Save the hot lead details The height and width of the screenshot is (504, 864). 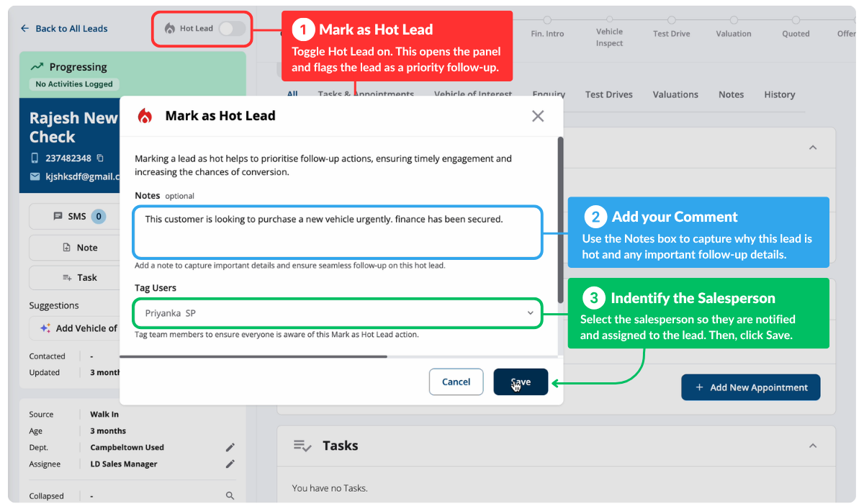click(521, 382)
